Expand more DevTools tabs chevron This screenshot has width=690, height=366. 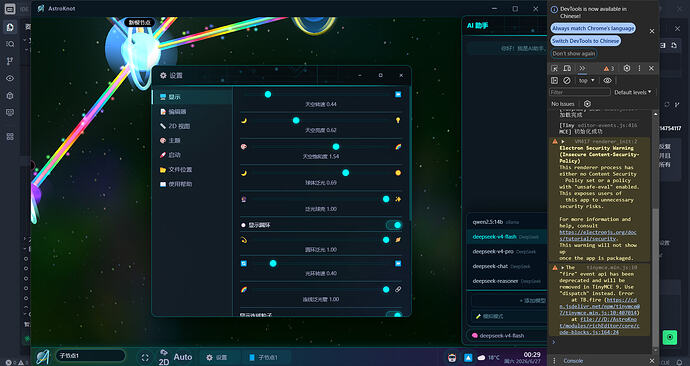tap(582, 68)
